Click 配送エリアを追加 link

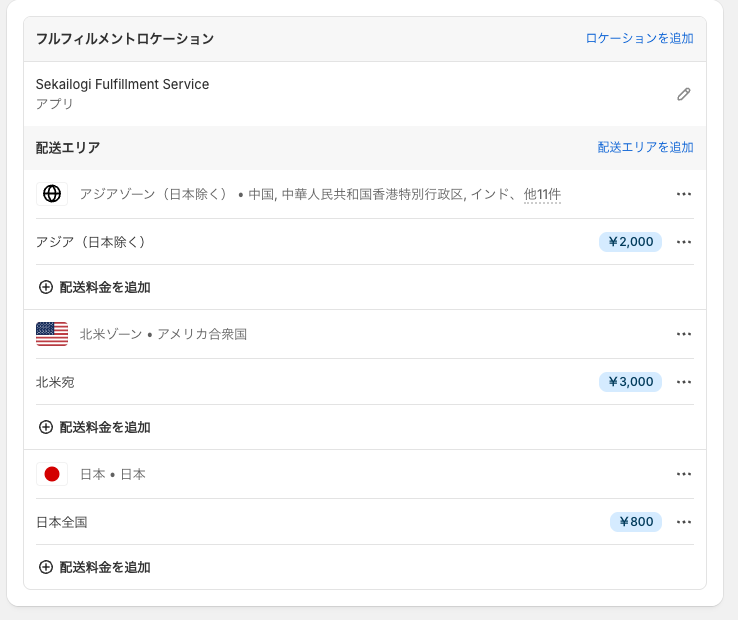pyautogui.click(x=645, y=147)
